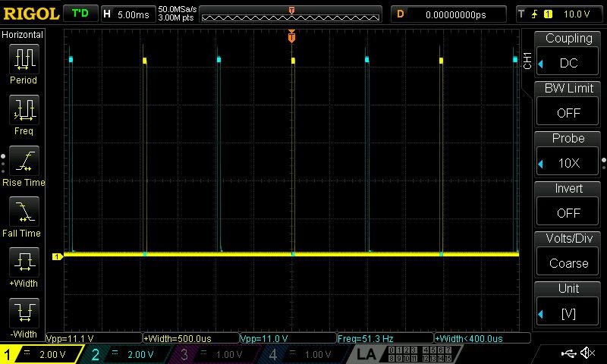Click the Vpp=11.0 V measurement

[x=288, y=338]
